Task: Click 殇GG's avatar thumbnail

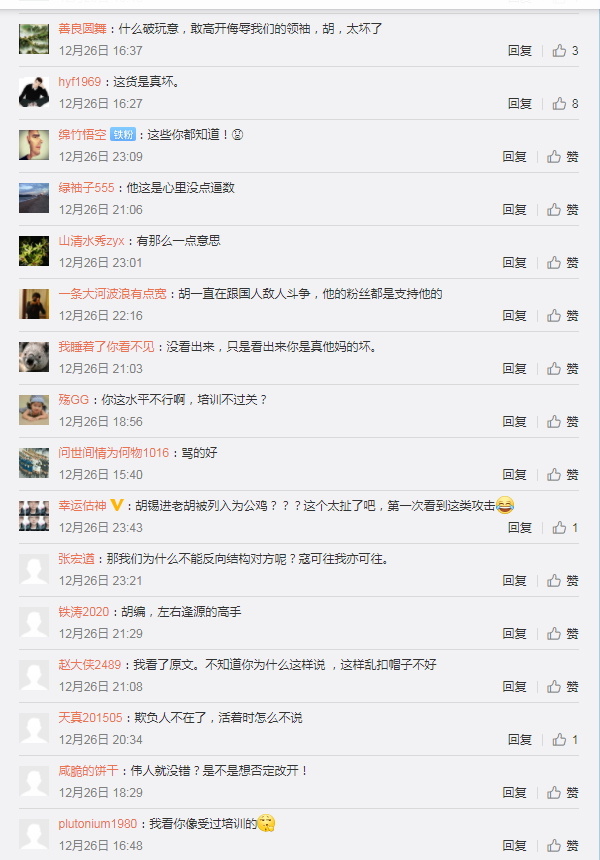Action: (x=34, y=410)
